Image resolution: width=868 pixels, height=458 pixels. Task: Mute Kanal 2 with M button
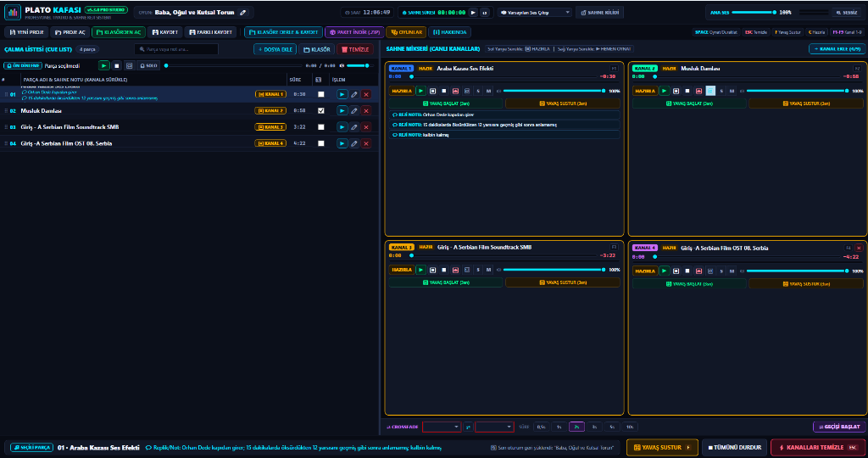tap(732, 91)
